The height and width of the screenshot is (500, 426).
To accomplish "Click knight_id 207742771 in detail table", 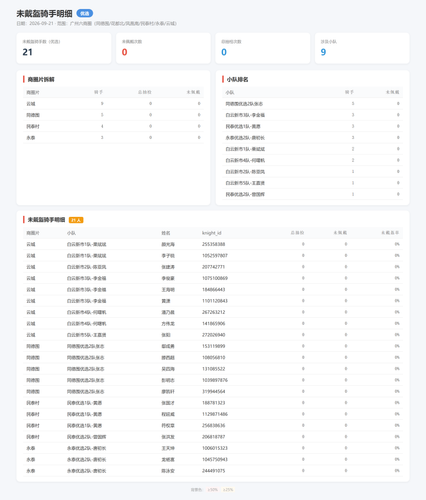I will (213, 267).
